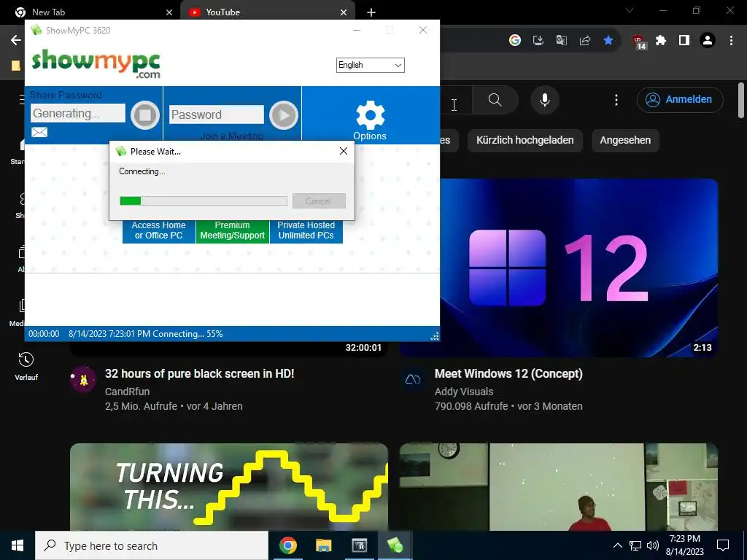The width and height of the screenshot is (747, 560).
Task: Show hidden system tray icons
Action: tap(617, 545)
